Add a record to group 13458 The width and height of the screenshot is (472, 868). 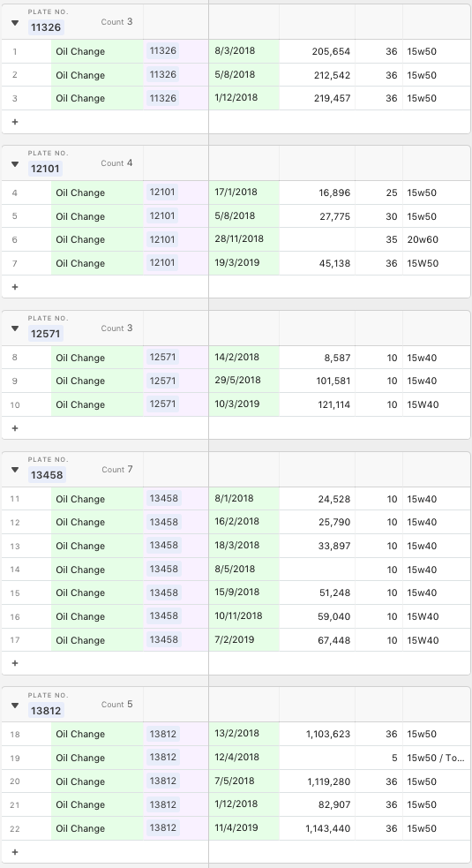point(15,663)
